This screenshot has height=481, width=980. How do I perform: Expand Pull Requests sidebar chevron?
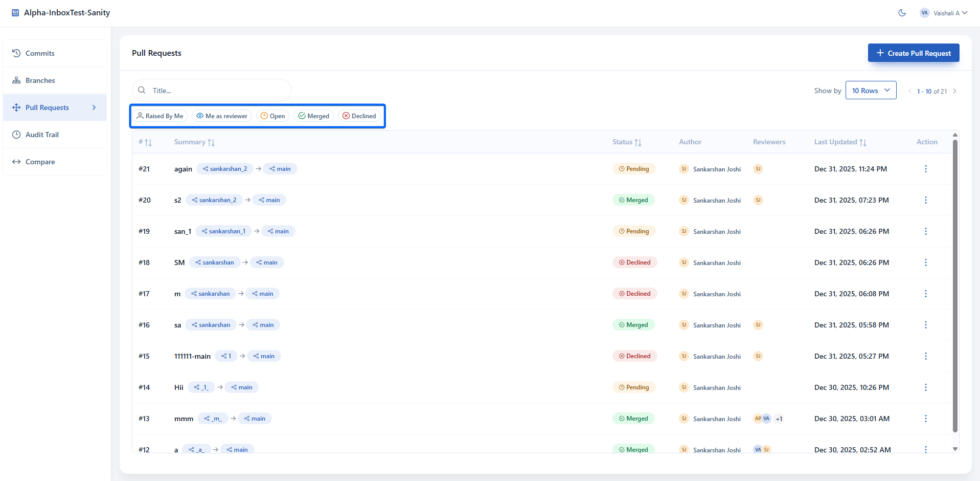(x=94, y=107)
